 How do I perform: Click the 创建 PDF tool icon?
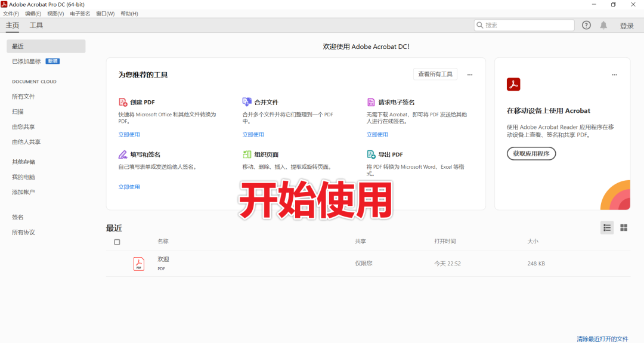tap(123, 102)
